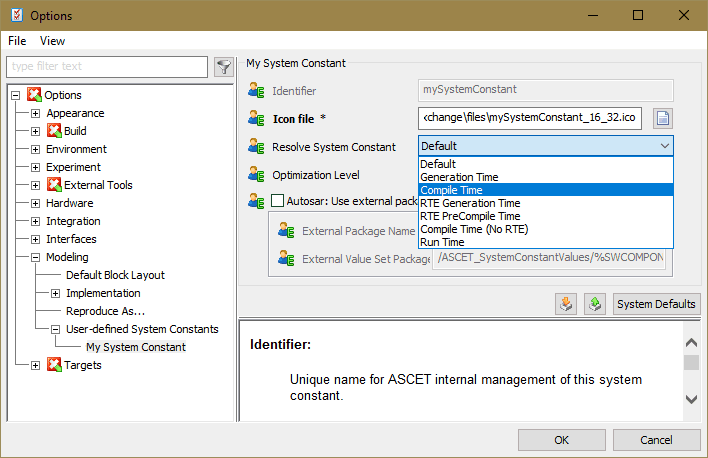
Task: Click the Cancel button
Action: (x=657, y=439)
